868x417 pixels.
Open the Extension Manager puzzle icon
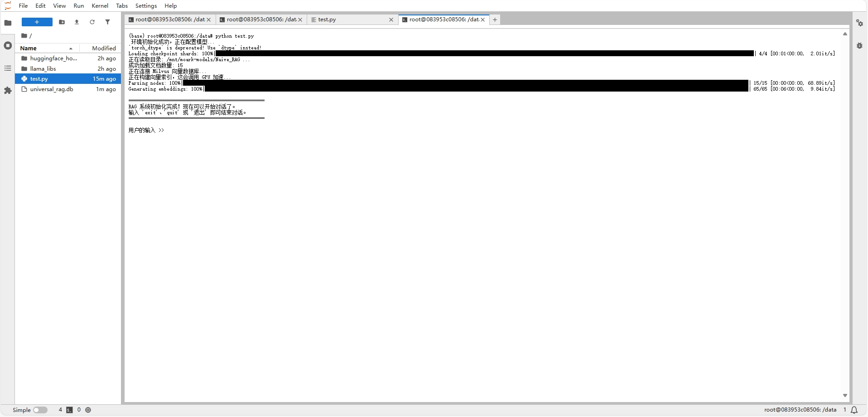8,91
